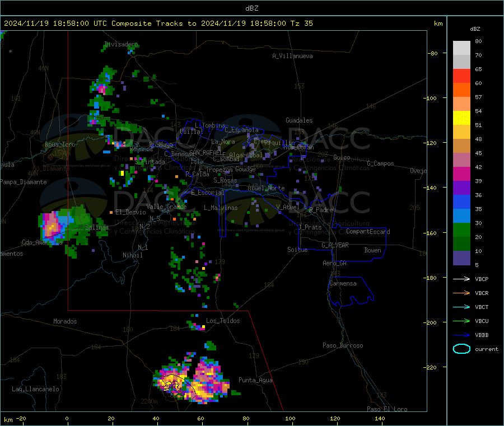Click the G_ALVEAR map label
This screenshot has width=504, height=426.
335,245
